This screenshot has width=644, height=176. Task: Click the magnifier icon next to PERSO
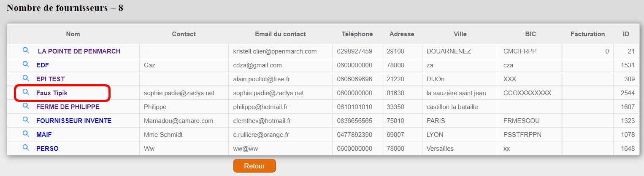26,148
